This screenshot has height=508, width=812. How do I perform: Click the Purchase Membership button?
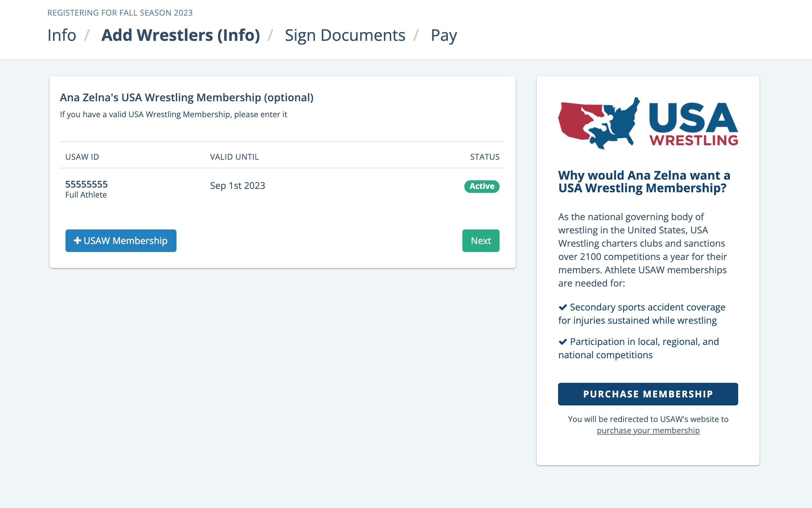point(648,394)
